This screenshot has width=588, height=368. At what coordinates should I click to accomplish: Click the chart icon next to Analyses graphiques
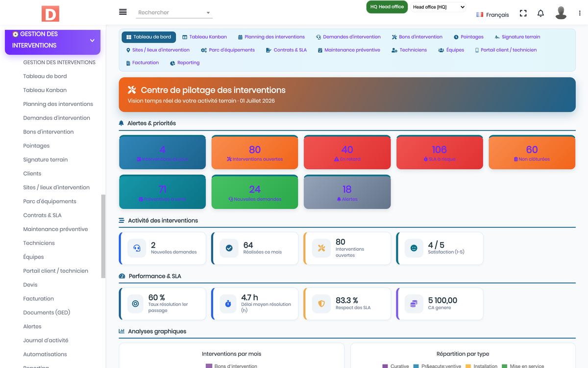pos(122,331)
